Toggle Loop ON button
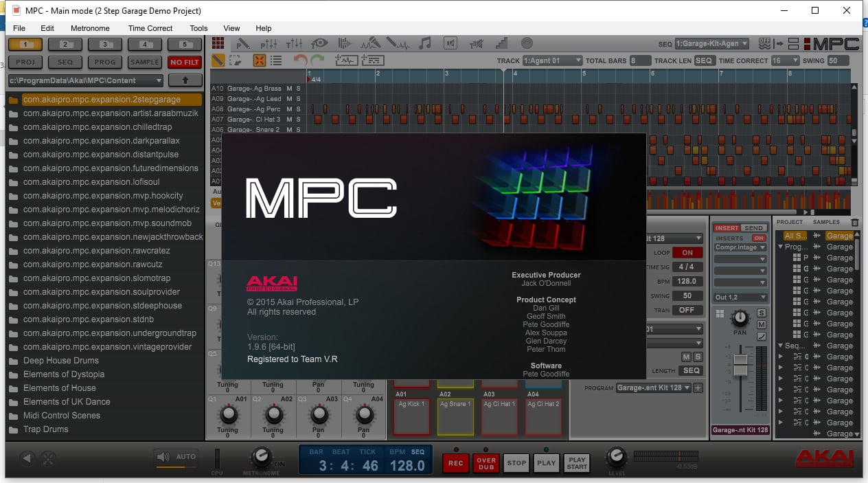This screenshot has width=868, height=483. pos(687,252)
